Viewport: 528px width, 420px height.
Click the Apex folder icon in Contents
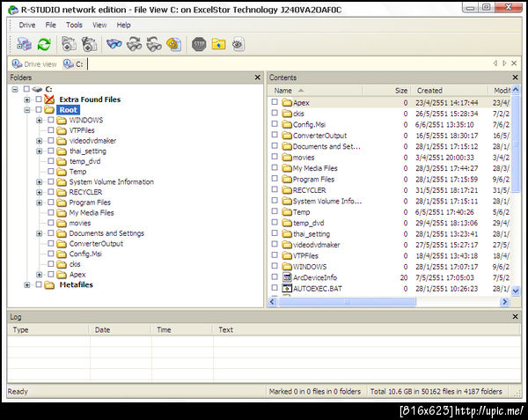tap(287, 102)
